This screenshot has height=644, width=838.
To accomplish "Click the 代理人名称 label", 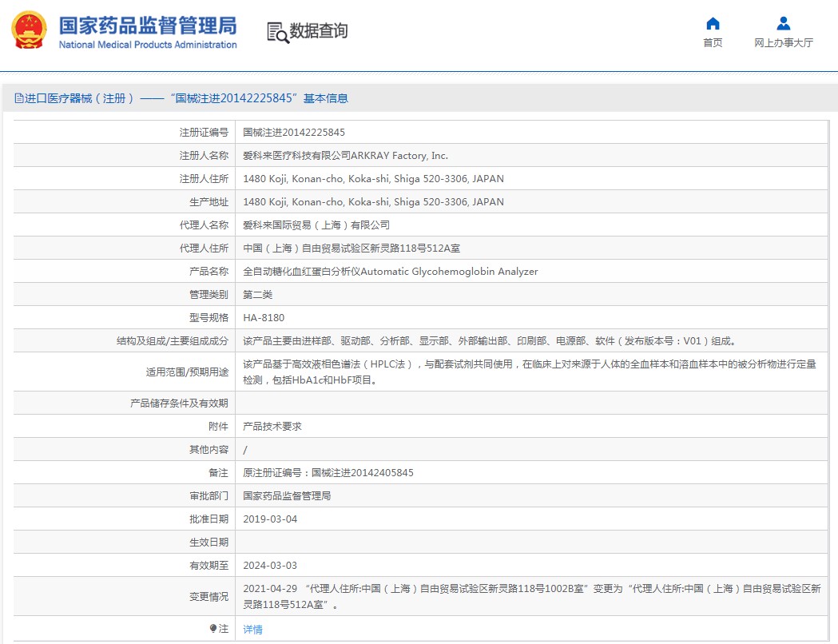I will tap(204, 225).
